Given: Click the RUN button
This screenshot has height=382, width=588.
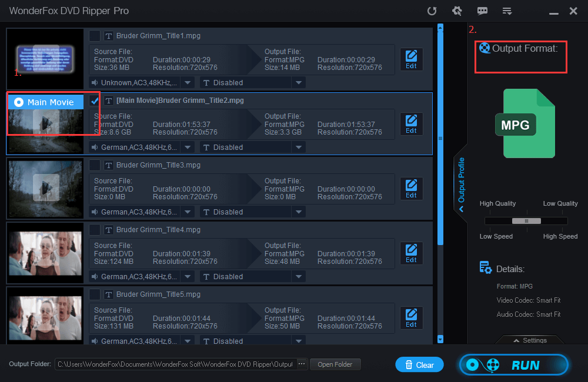Looking at the screenshot, I should 513,365.
